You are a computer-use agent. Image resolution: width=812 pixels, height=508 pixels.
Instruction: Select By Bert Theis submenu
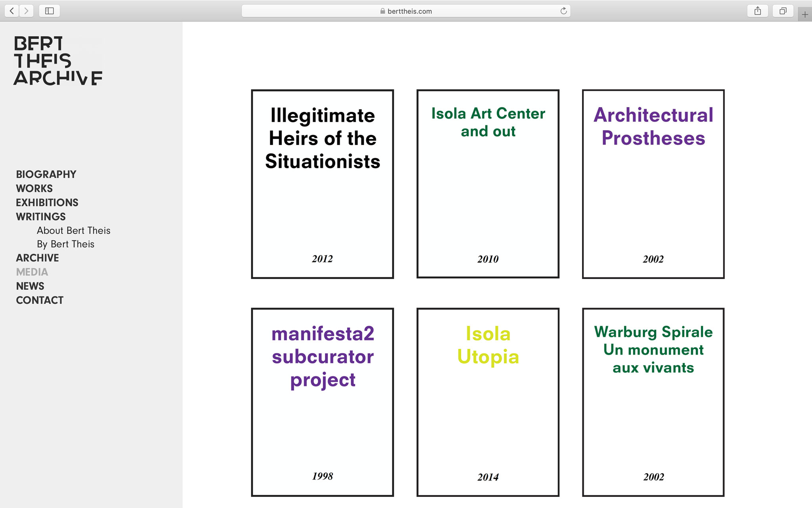66,244
